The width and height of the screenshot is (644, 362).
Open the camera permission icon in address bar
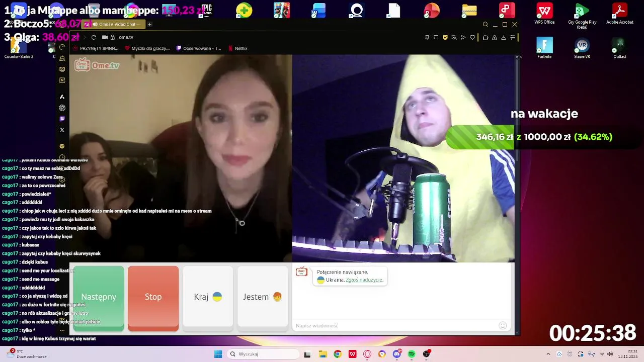pyautogui.click(x=105, y=37)
